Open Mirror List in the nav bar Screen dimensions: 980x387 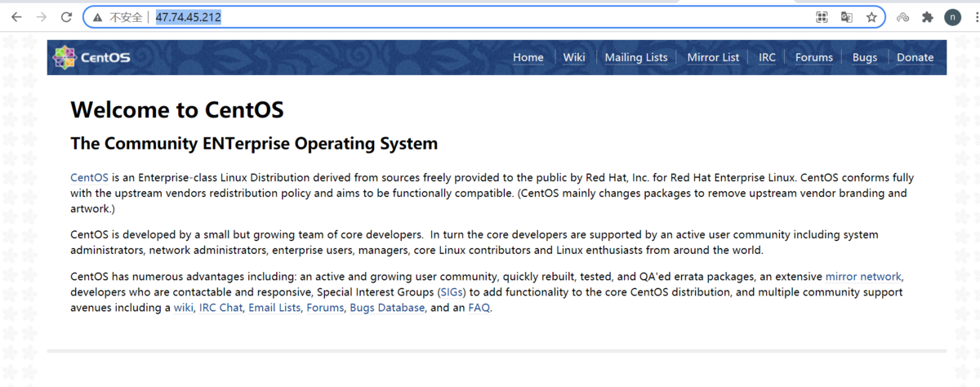click(713, 57)
